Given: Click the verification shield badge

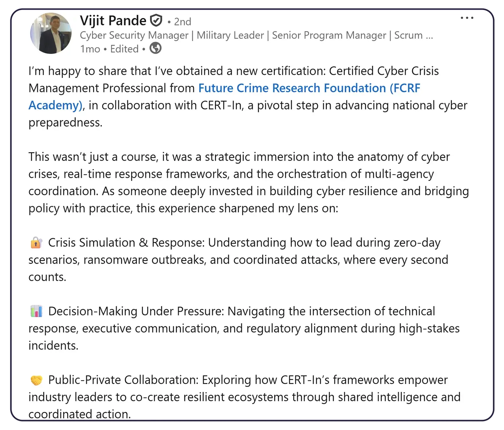Looking at the screenshot, I should click(x=156, y=21).
